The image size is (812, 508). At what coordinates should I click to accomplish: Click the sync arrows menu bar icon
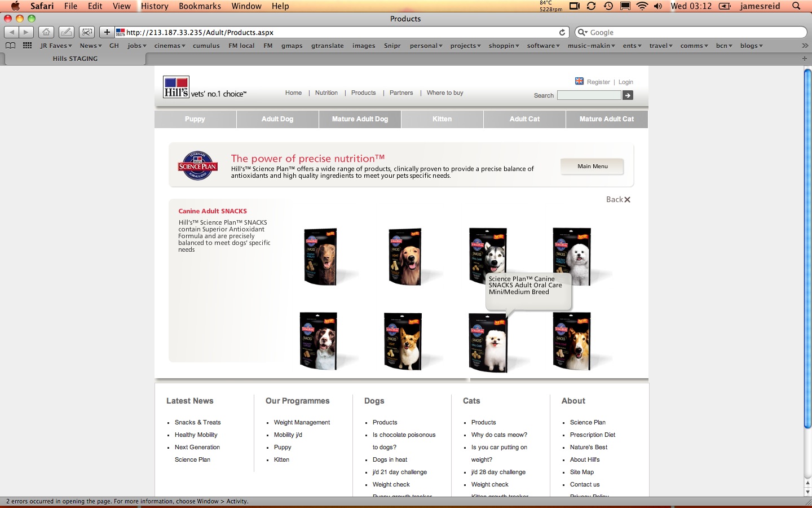(x=591, y=6)
